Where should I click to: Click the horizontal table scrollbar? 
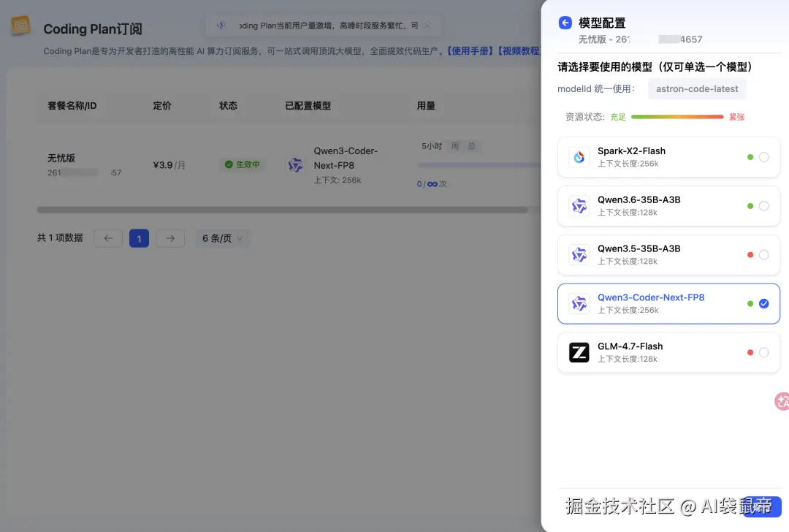point(282,210)
